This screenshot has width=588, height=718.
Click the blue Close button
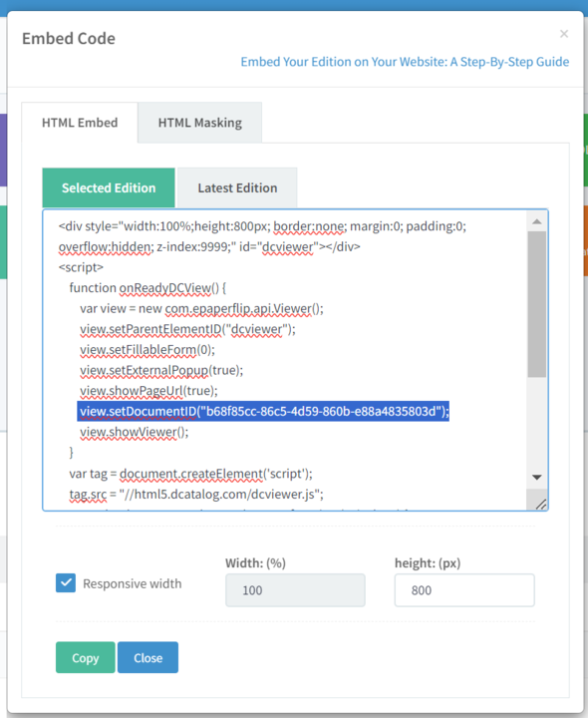click(147, 657)
